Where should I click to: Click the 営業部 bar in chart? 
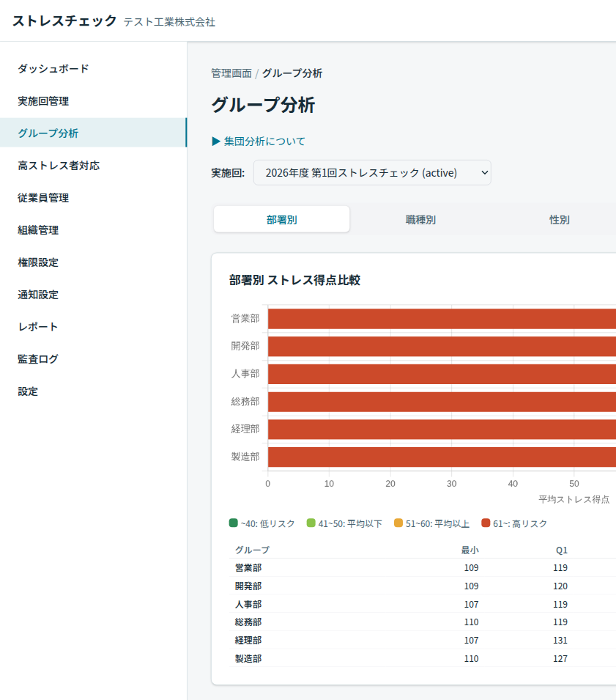click(x=439, y=319)
